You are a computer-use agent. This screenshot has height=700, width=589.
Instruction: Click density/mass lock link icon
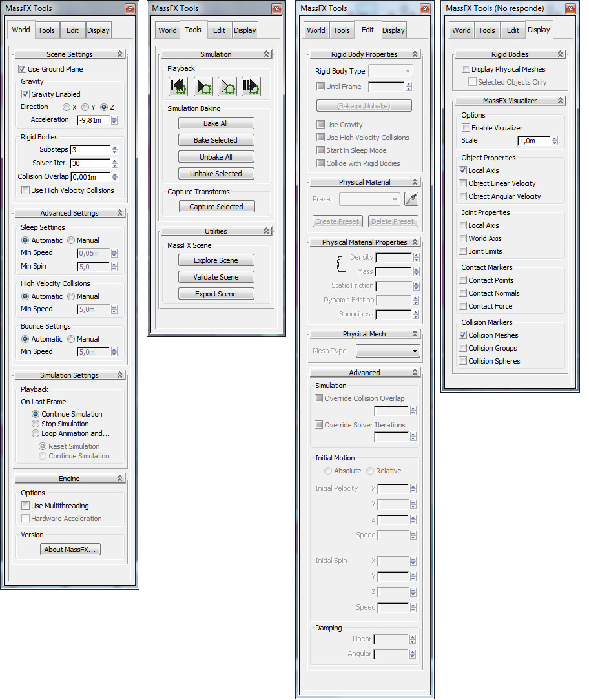(341, 264)
